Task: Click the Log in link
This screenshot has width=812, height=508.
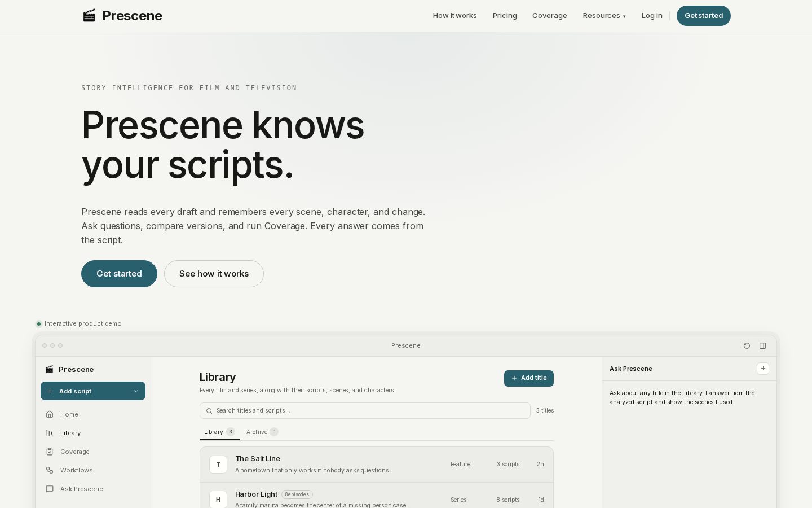Action: click(651, 16)
